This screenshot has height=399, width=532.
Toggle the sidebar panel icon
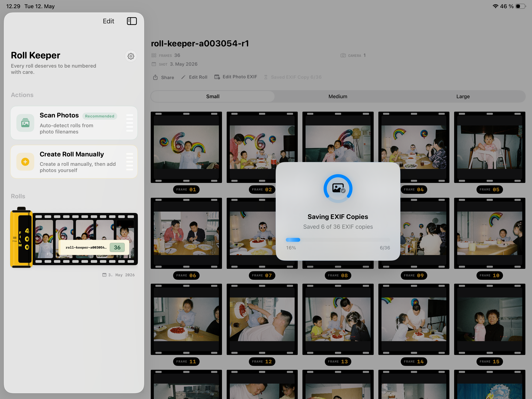132,21
